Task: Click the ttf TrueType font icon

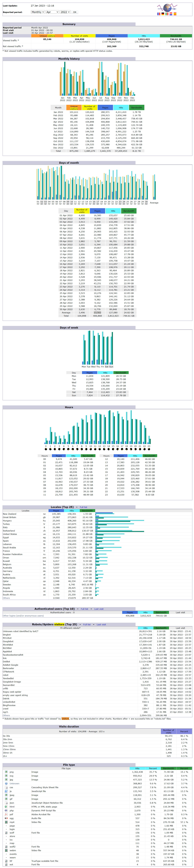Action: tap(6, 861)
